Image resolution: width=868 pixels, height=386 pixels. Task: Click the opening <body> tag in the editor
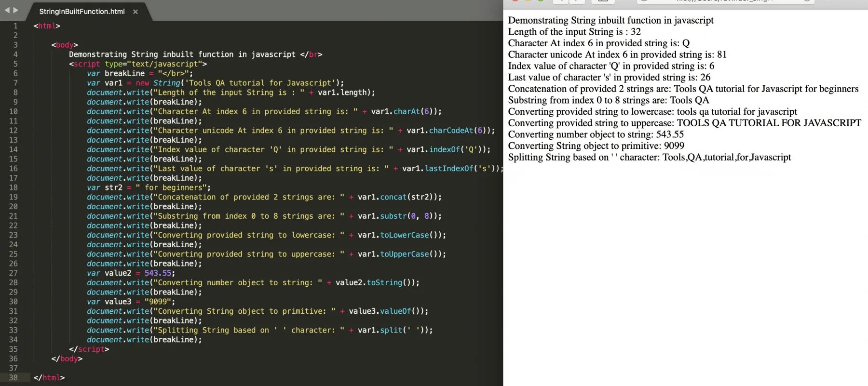(65, 45)
